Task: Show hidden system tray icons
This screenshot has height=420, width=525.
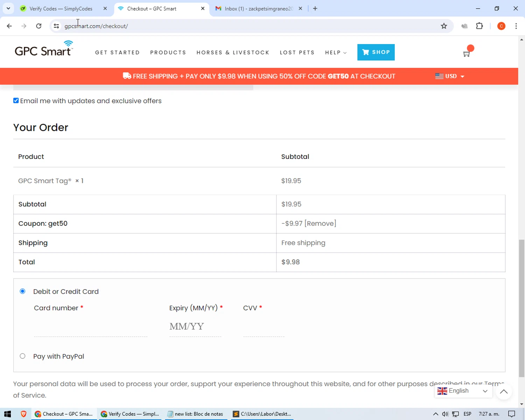Action: [x=435, y=414]
